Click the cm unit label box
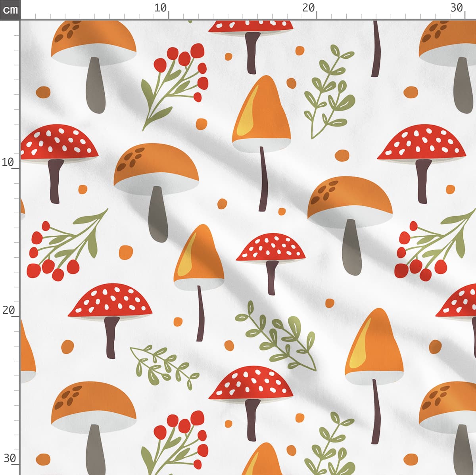This screenshot has height=475, width=476. coord(10,10)
